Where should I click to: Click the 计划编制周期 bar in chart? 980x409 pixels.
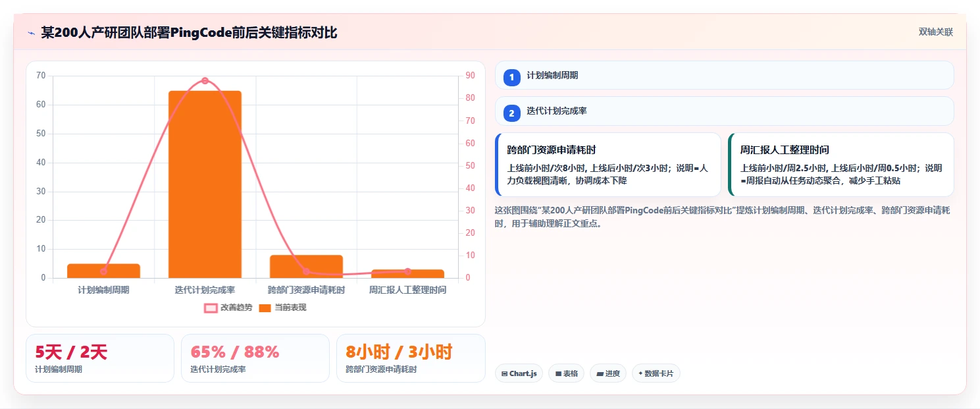(103, 271)
